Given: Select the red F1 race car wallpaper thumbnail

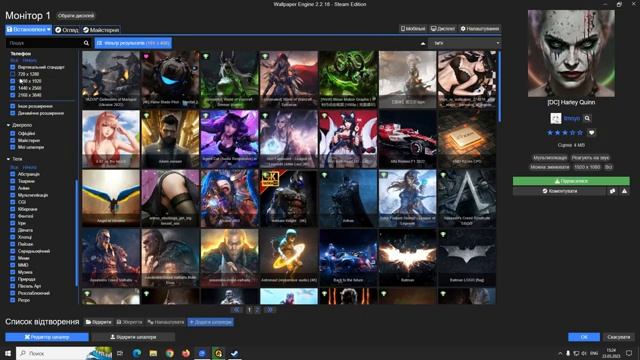Looking at the screenshot, I should coord(407,139).
